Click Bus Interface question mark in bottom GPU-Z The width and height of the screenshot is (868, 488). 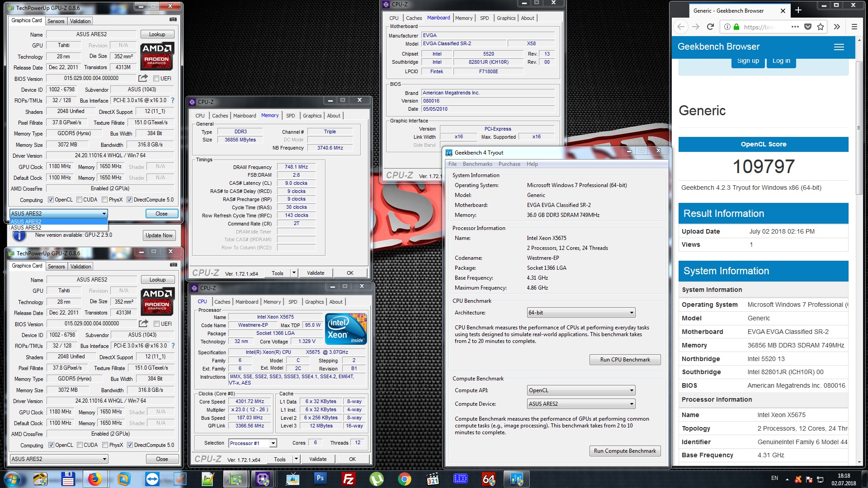173,346
